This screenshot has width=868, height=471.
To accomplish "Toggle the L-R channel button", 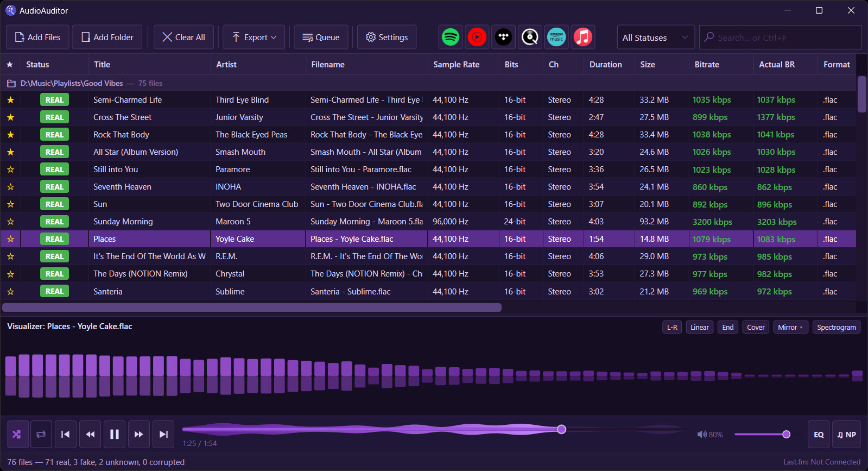I will pos(672,327).
